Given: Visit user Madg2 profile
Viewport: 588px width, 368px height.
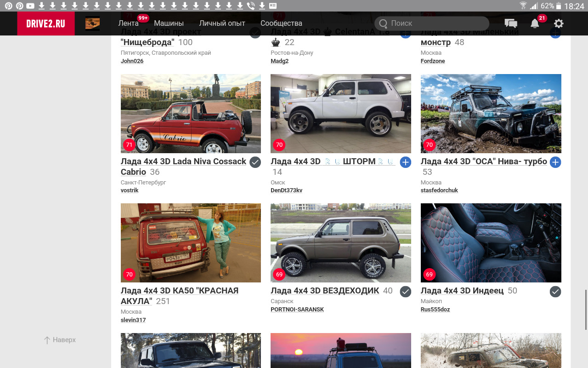Looking at the screenshot, I should 280,61.
